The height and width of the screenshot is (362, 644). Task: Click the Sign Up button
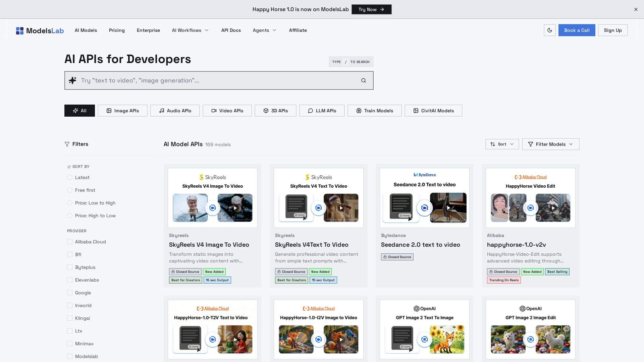[x=613, y=30]
